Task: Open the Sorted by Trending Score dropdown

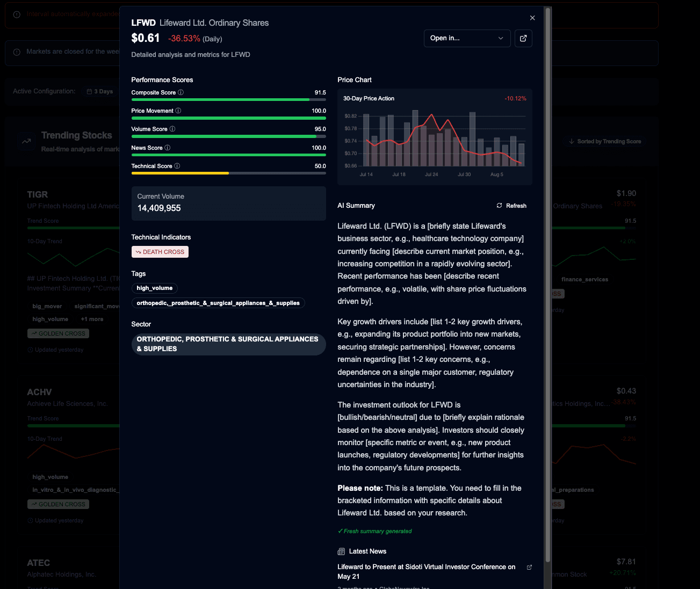Action: (605, 141)
